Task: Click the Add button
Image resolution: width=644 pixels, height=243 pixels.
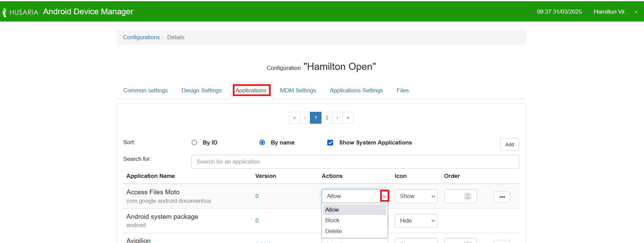Action: click(x=510, y=145)
